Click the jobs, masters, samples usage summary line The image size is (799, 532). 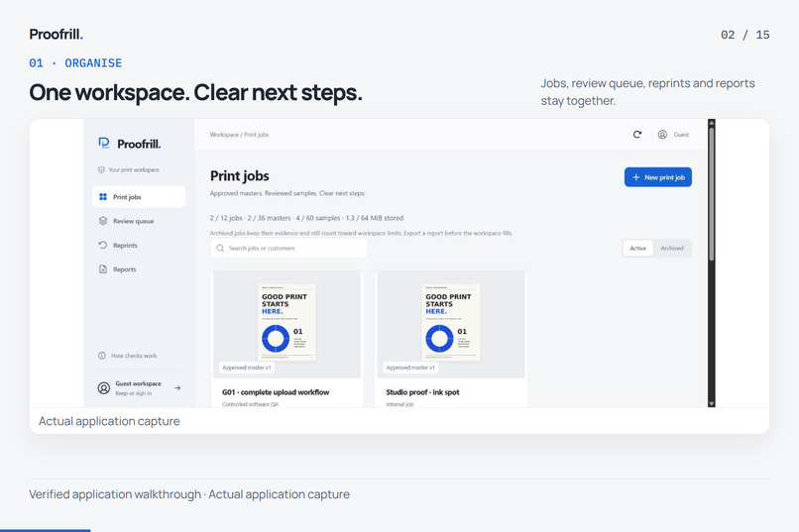click(306, 218)
